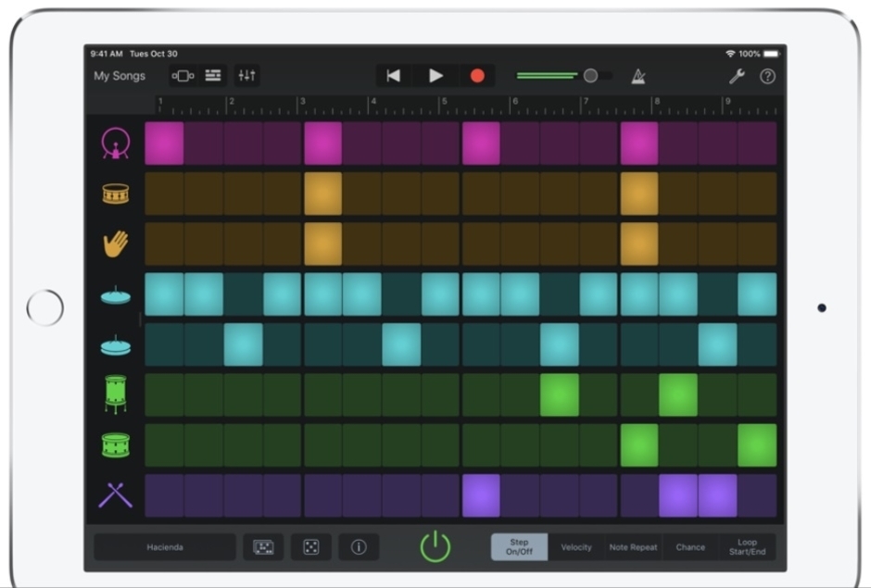871x588 pixels.
Task: Turn on kick step 2
Action: pyautogui.click(x=204, y=144)
